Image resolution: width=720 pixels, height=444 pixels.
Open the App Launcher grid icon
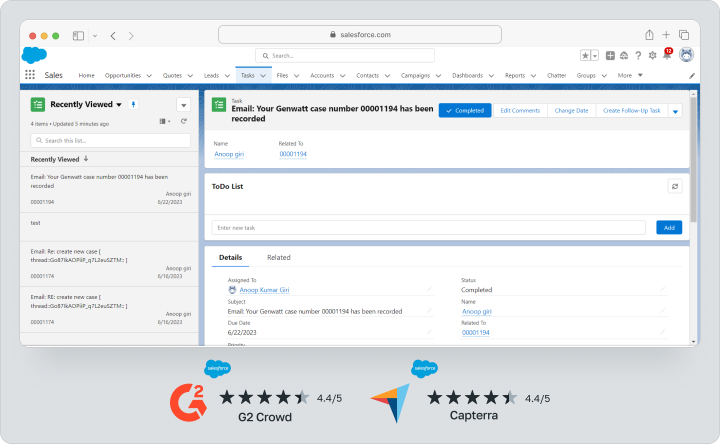pyautogui.click(x=30, y=75)
